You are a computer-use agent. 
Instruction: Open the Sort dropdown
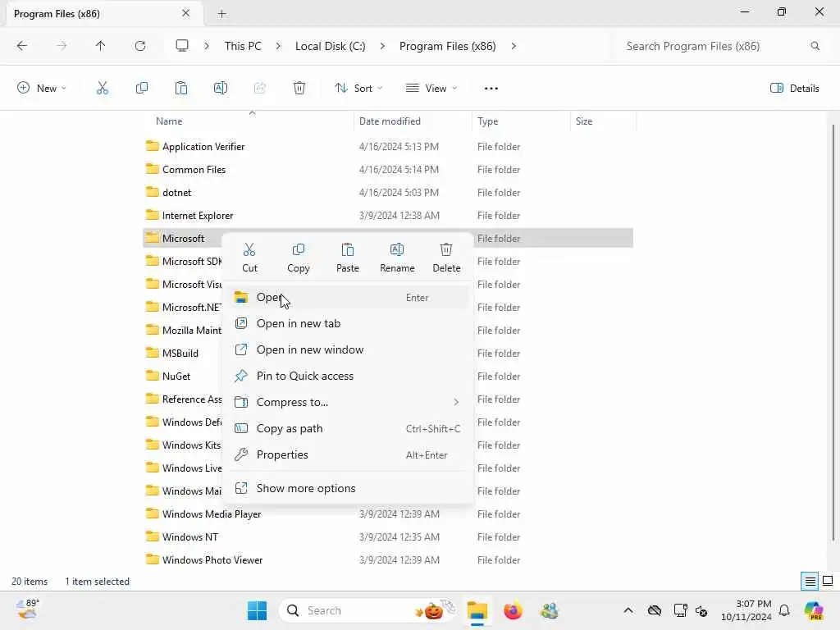point(358,89)
